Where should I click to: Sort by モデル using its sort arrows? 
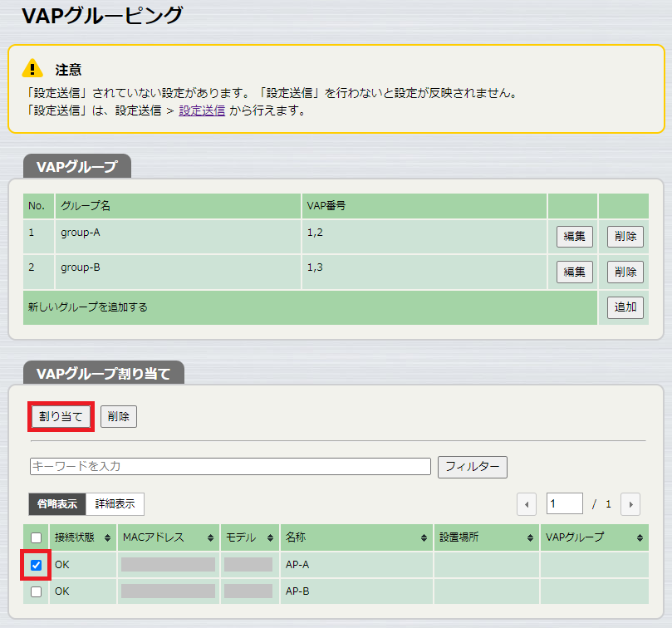coord(270,537)
